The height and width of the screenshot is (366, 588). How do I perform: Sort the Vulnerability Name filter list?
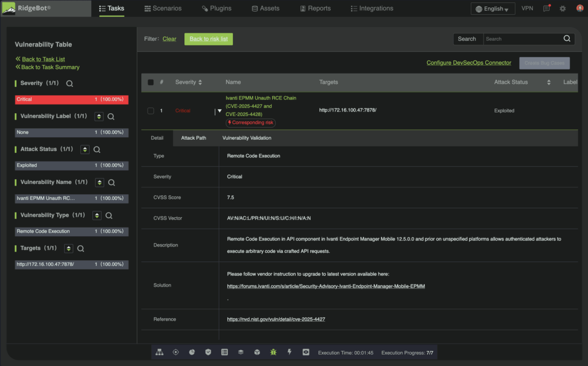tap(99, 183)
